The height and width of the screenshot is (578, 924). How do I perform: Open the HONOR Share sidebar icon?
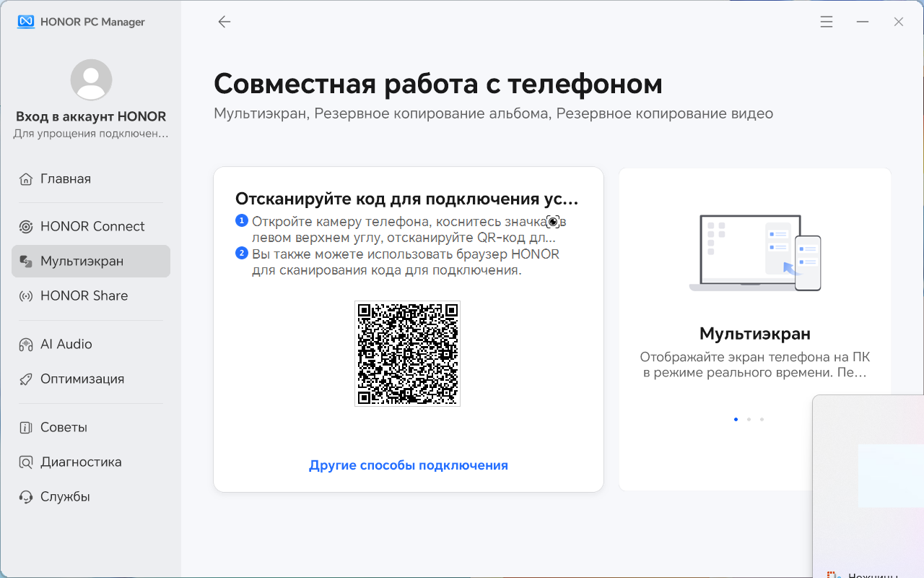tap(26, 296)
